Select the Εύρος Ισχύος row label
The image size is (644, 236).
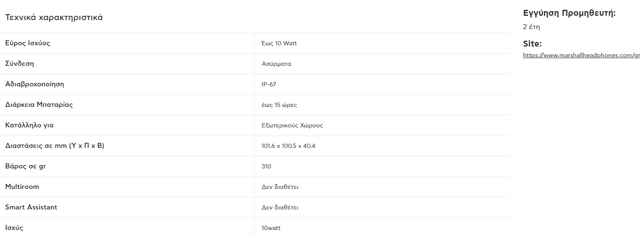click(x=27, y=43)
